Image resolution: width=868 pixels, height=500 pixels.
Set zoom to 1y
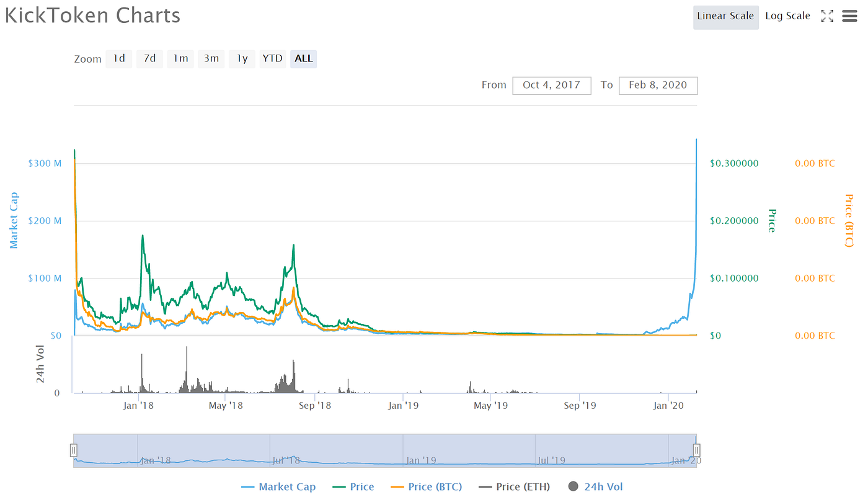click(242, 58)
